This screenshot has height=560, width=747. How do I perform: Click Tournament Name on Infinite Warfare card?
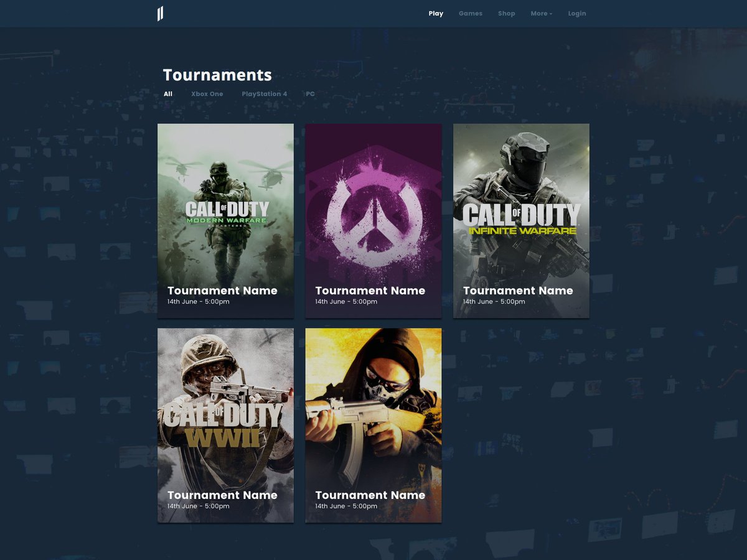click(518, 291)
